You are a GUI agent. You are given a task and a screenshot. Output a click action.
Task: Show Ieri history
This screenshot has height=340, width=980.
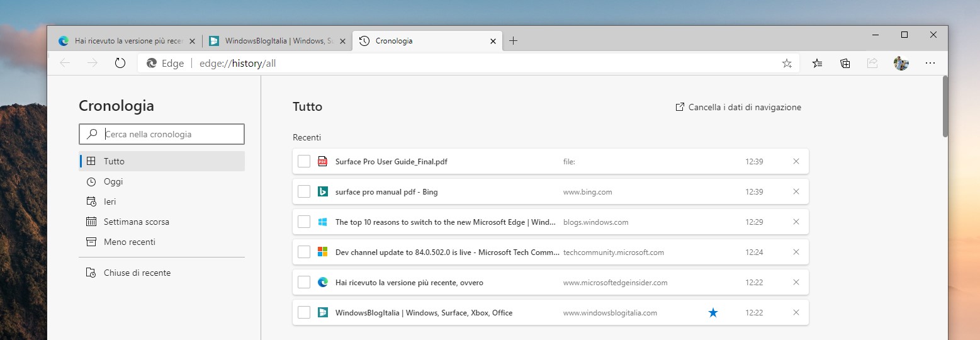pos(162,201)
